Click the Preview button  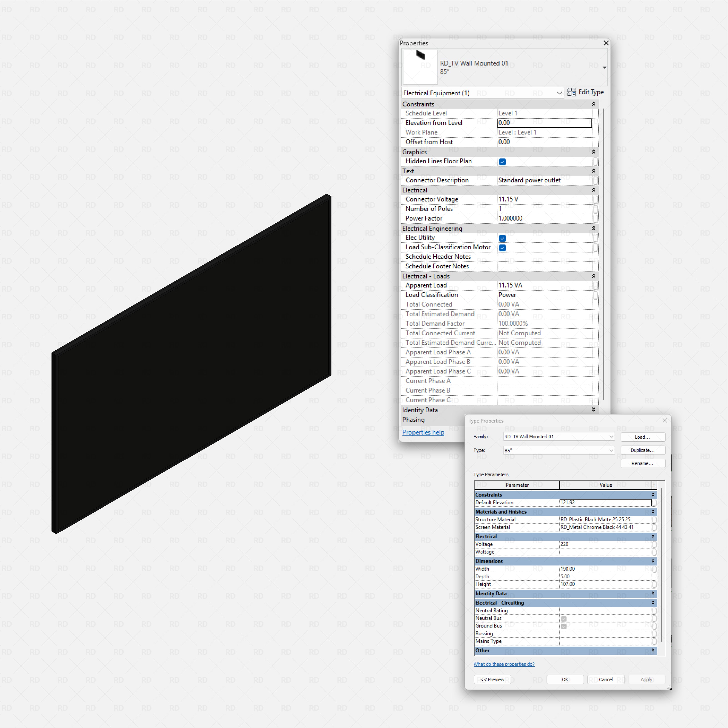point(492,679)
